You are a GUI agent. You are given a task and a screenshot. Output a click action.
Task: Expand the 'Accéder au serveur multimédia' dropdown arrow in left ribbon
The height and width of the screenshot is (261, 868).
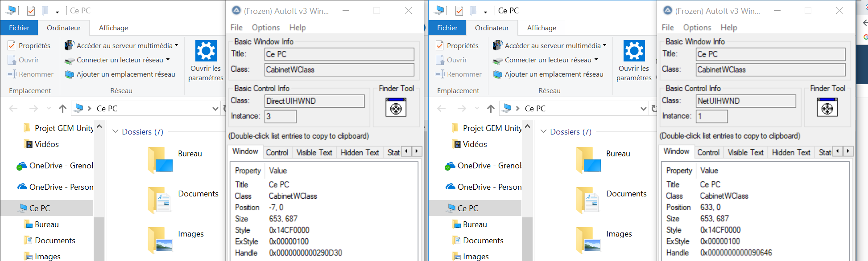[177, 45]
